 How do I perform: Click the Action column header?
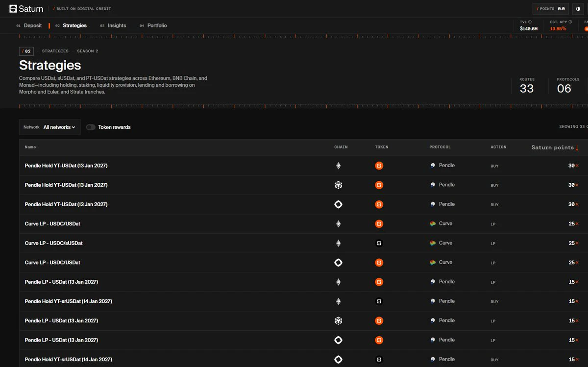498,147
